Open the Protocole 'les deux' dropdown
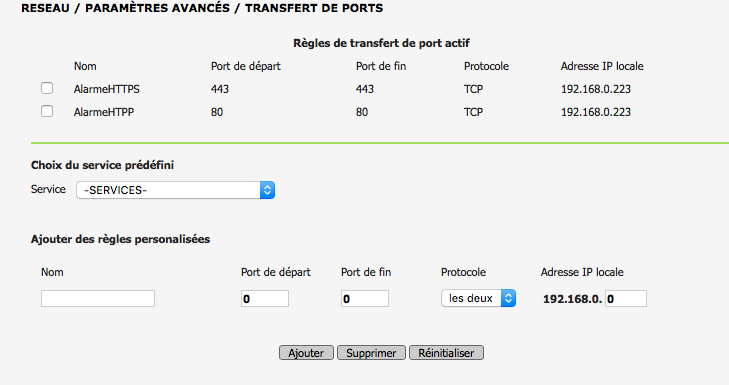 [x=478, y=298]
